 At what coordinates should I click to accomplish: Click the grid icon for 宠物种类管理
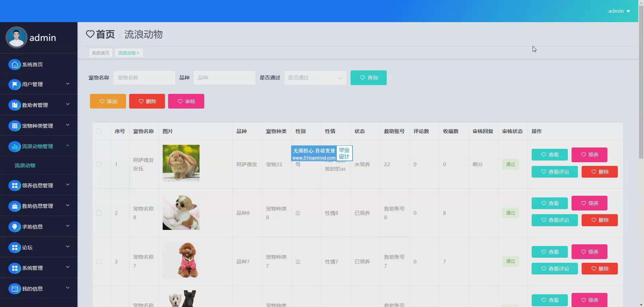(x=14, y=126)
